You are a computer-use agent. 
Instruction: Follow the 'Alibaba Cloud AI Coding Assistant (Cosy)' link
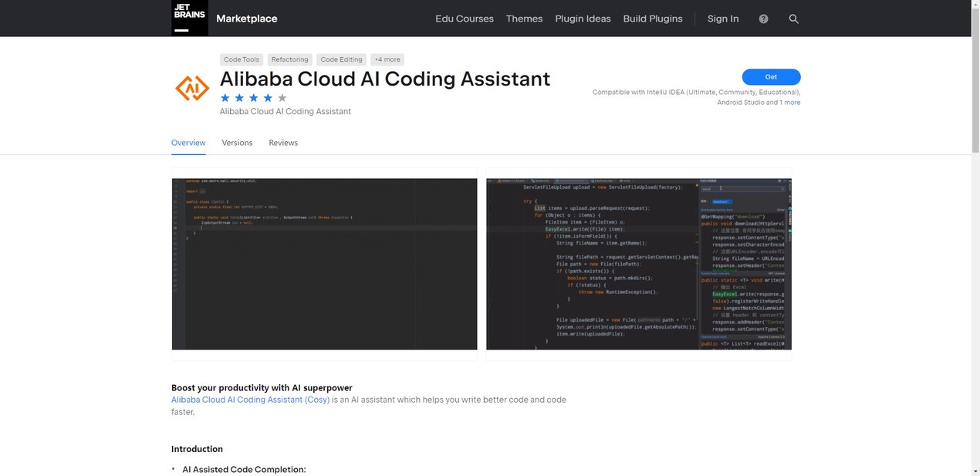(x=248, y=400)
